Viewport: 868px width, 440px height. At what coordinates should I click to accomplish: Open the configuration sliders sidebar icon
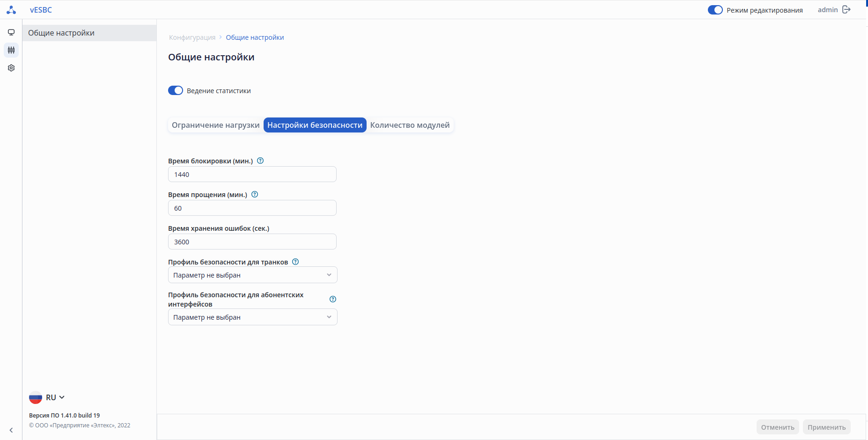click(x=11, y=50)
